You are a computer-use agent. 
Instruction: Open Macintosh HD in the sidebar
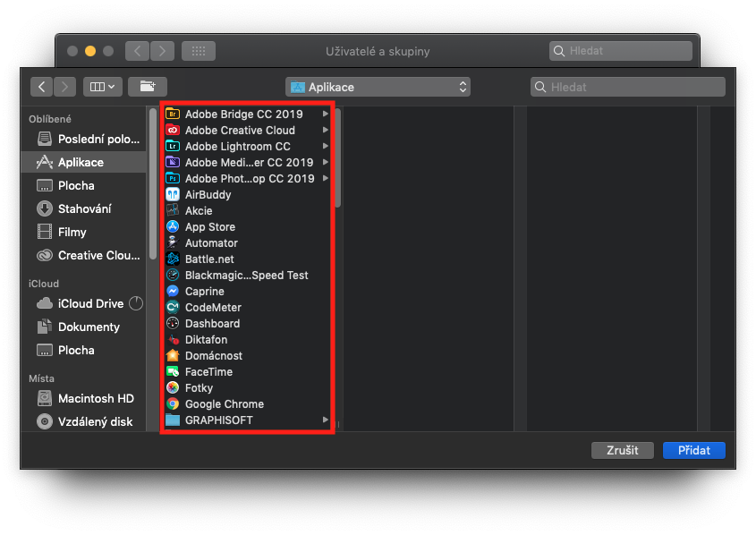(x=84, y=399)
